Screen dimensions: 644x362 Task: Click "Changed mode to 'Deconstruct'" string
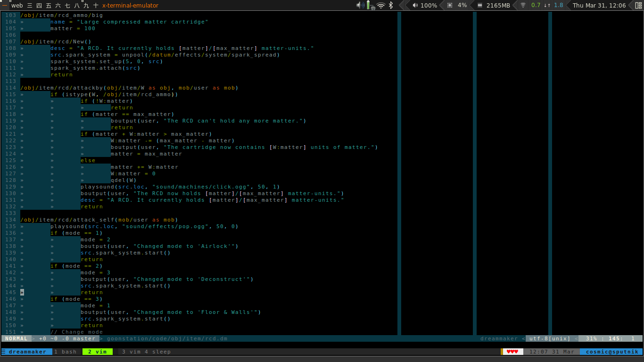(x=191, y=279)
